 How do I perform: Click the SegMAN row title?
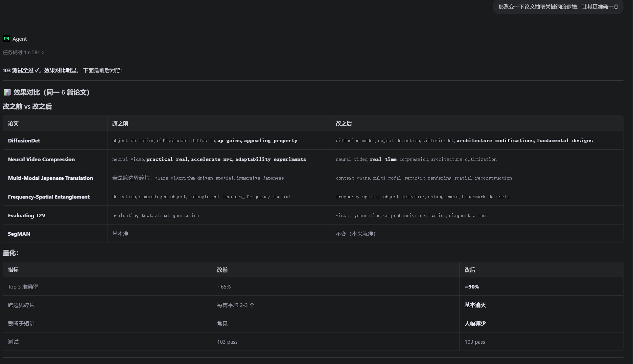pyautogui.click(x=19, y=234)
